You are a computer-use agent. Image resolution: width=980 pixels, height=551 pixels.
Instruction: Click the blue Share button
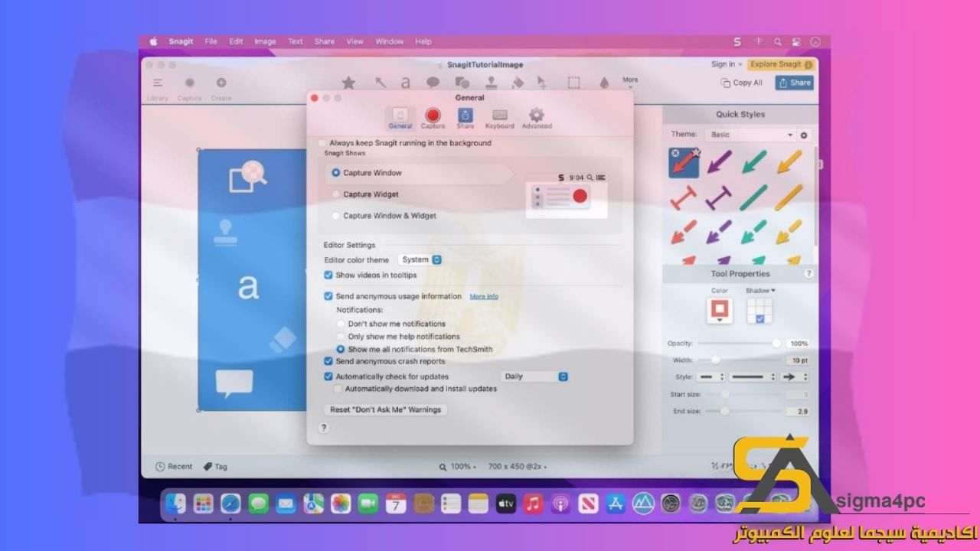click(x=794, y=83)
